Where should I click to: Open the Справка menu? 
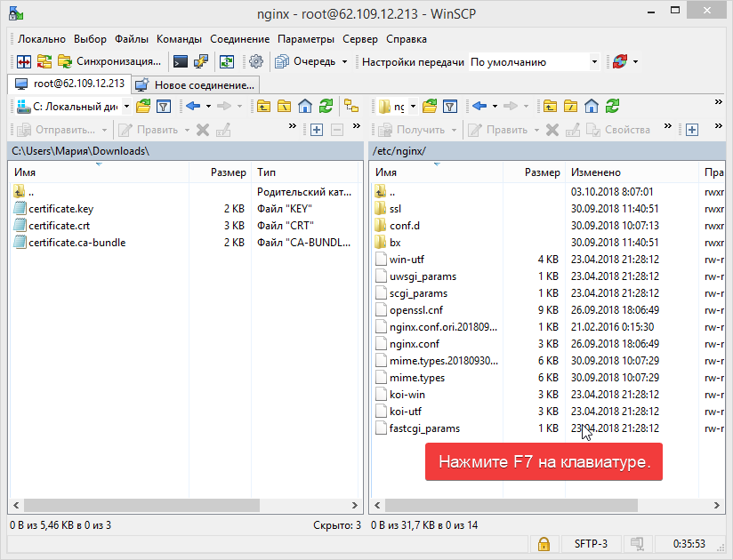click(x=407, y=39)
